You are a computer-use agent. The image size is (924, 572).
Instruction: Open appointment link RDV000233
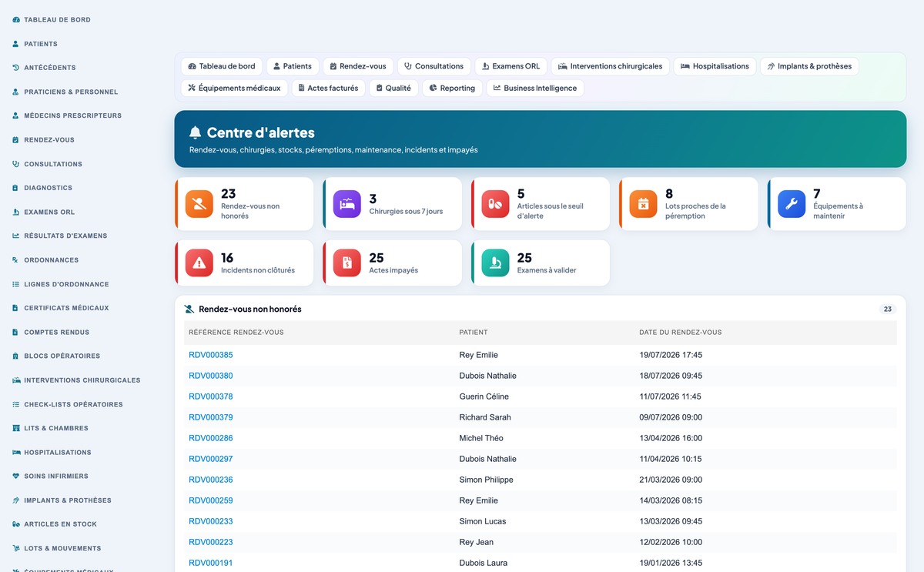point(211,521)
